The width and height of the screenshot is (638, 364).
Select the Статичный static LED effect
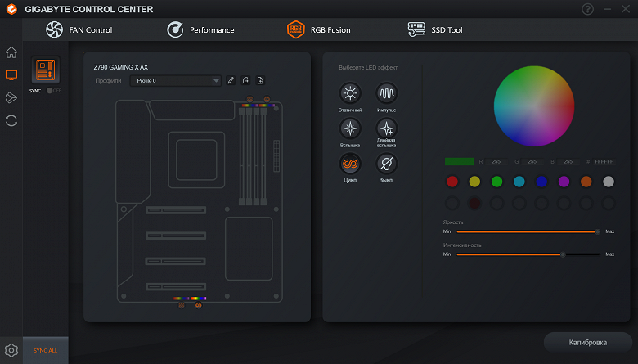pos(350,93)
